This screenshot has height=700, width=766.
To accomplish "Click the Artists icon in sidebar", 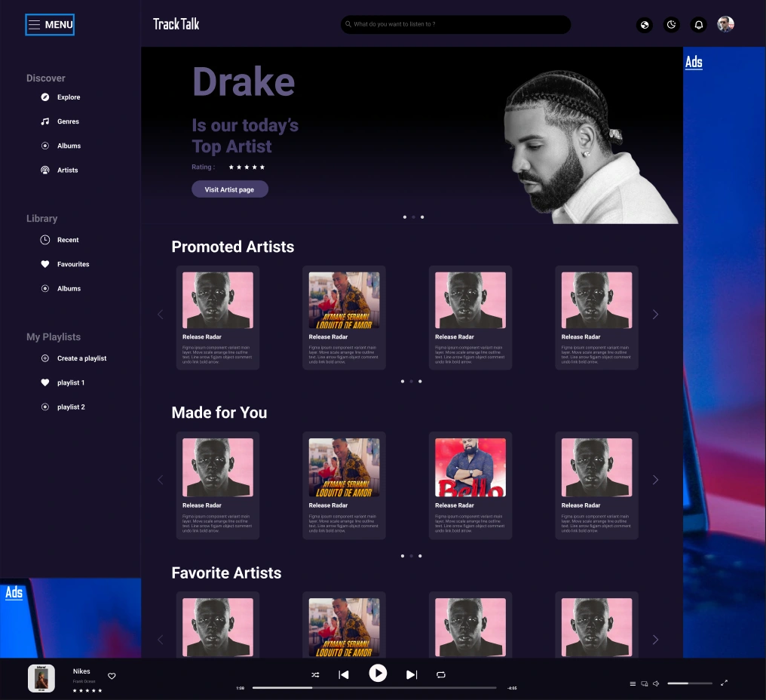I will click(x=45, y=170).
